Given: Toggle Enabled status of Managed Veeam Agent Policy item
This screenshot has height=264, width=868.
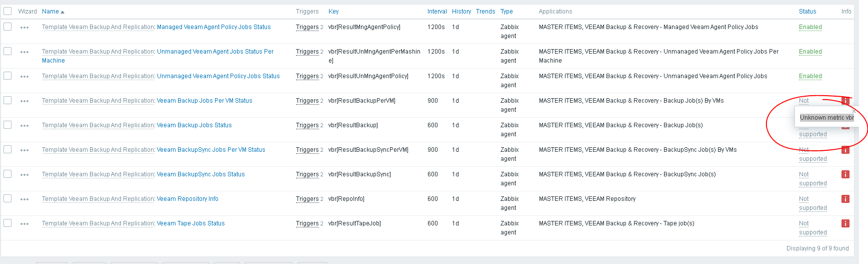Looking at the screenshot, I should tap(810, 27).
